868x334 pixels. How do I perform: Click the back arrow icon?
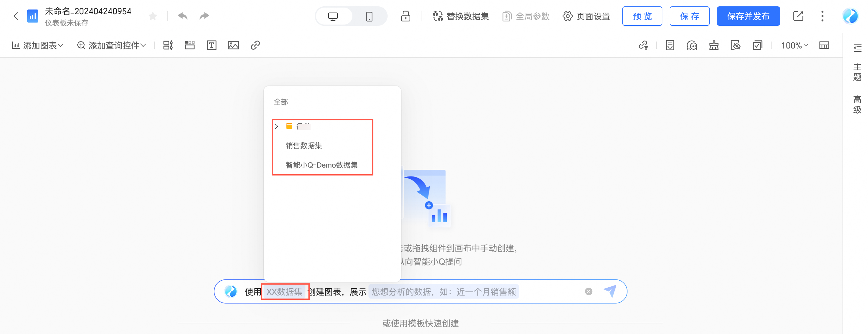[15, 16]
